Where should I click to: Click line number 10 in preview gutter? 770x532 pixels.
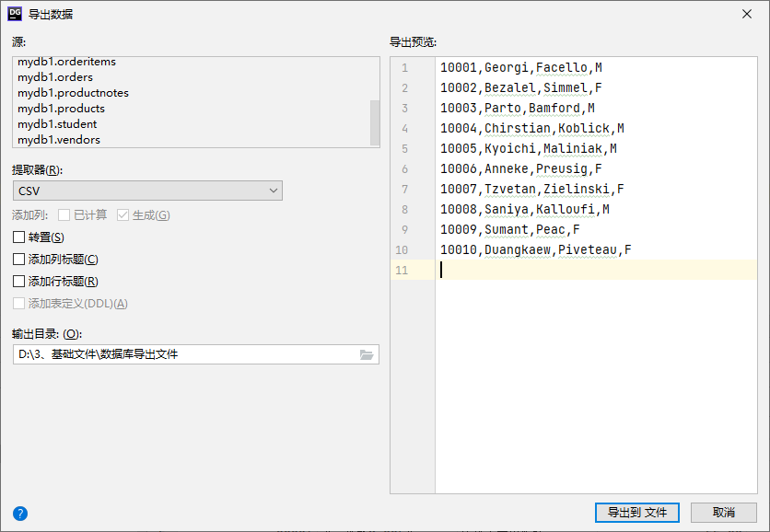402,249
